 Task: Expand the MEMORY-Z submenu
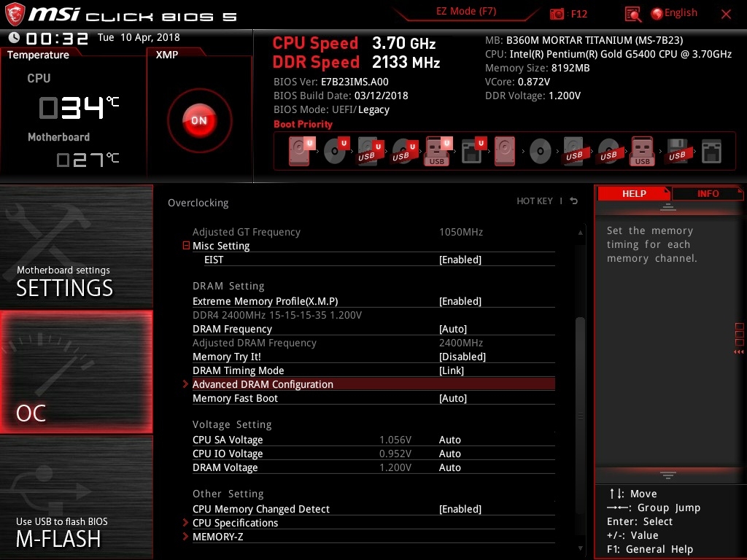pyautogui.click(x=373, y=536)
